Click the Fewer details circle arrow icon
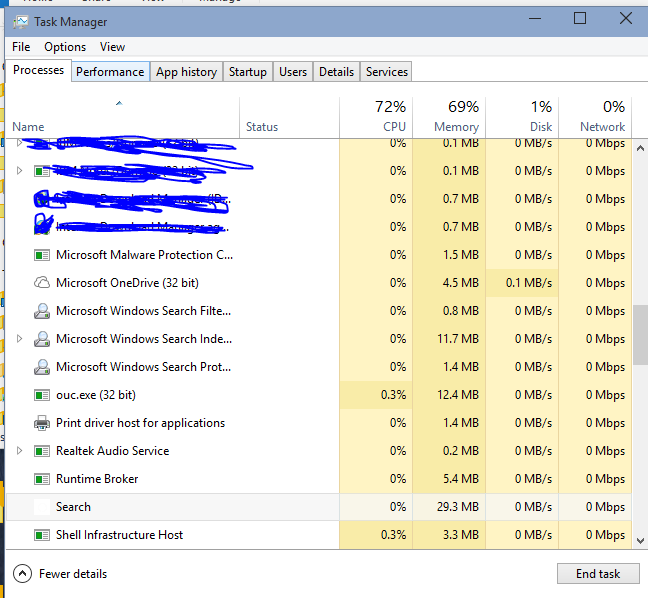The height and width of the screenshot is (598, 648). pyautogui.click(x=22, y=574)
